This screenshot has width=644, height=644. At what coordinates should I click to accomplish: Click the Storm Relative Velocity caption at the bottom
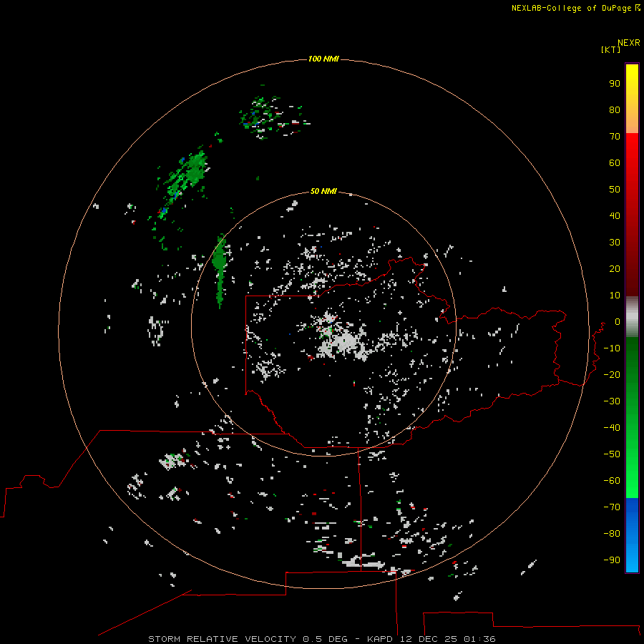(321, 639)
